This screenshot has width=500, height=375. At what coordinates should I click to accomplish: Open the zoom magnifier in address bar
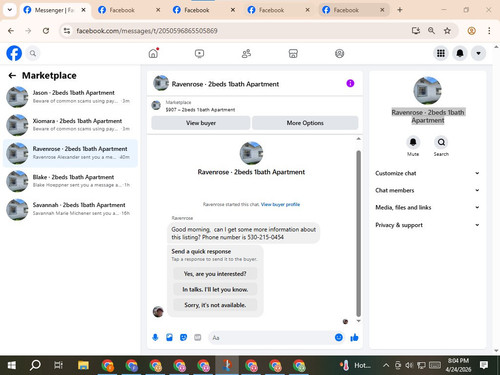(x=431, y=31)
